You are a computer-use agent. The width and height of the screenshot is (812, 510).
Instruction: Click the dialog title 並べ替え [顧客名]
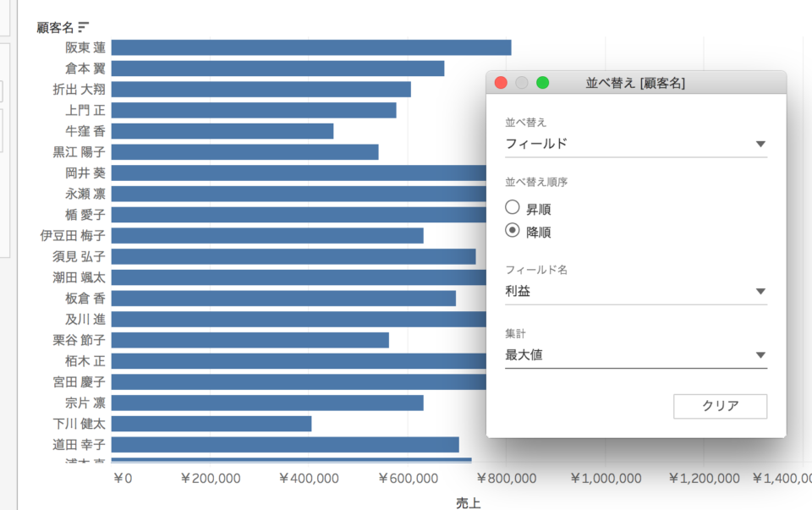click(x=635, y=83)
